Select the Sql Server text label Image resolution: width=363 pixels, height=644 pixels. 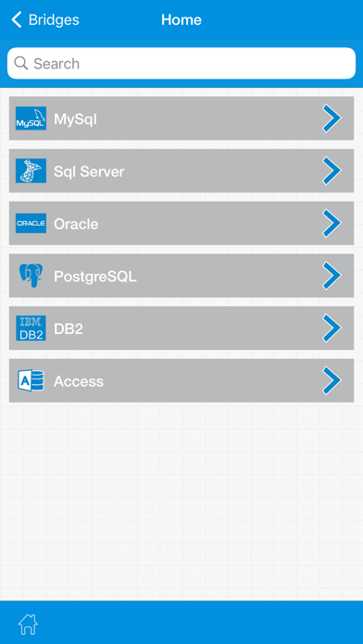89,172
